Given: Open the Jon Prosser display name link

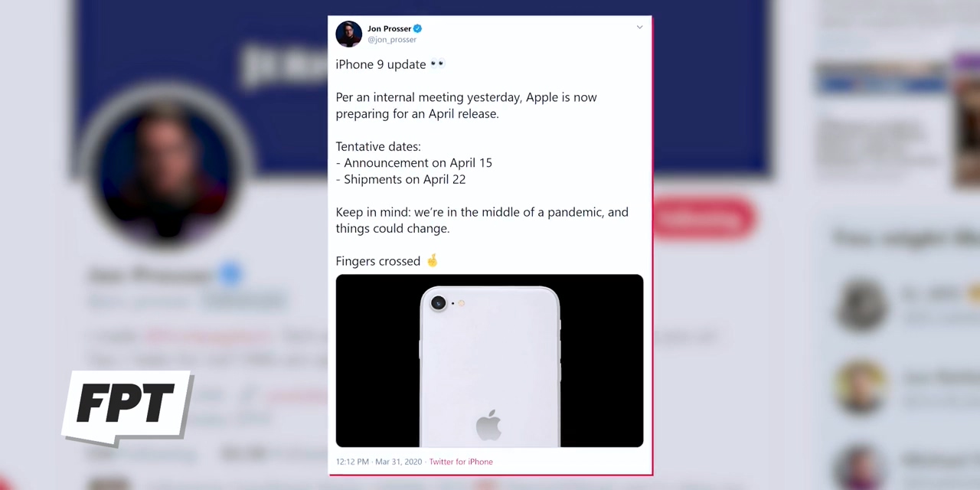Looking at the screenshot, I should point(389,28).
